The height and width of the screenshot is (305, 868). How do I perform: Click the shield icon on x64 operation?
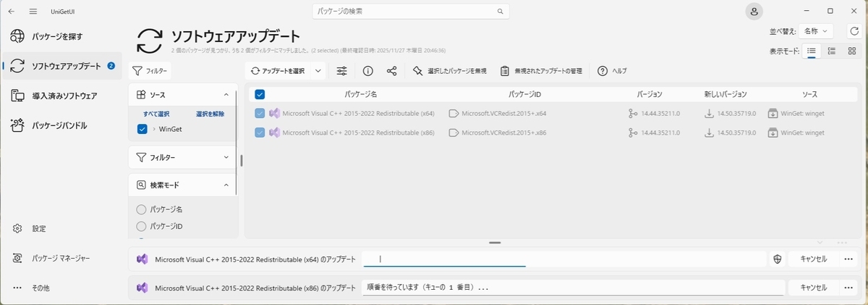pos(778,259)
